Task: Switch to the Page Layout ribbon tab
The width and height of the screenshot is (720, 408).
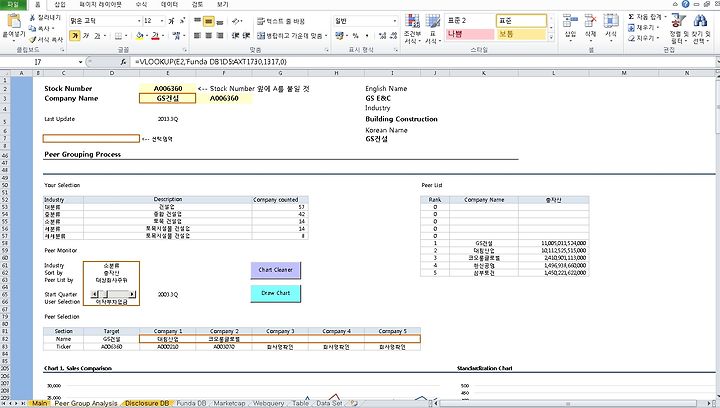Action: click(101, 4)
